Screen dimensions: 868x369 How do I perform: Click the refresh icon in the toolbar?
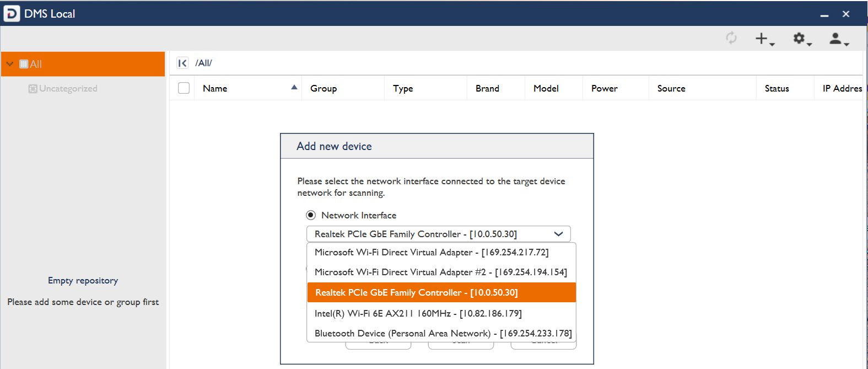(731, 38)
